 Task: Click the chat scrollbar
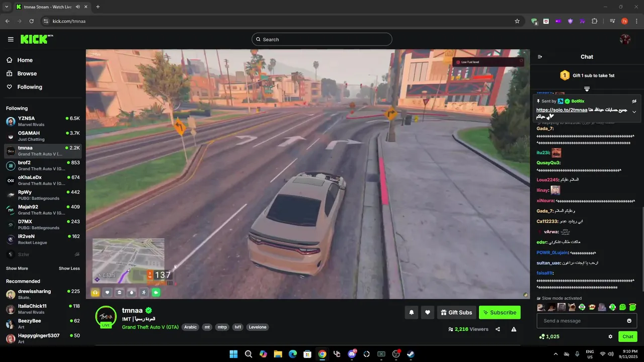pyautogui.click(x=642, y=248)
